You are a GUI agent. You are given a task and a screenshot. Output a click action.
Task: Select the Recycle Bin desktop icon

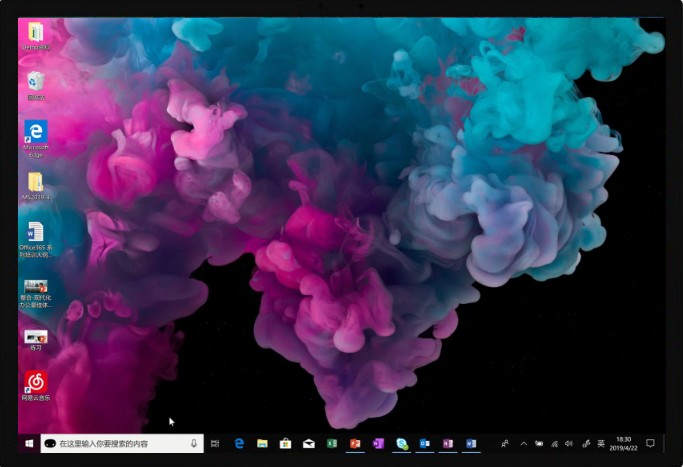click(36, 85)
